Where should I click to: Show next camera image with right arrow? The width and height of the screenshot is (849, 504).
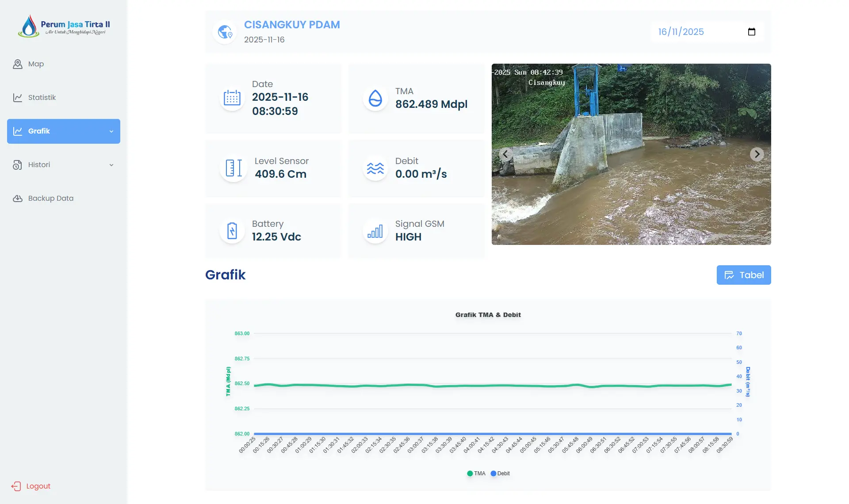click(757, 154)
